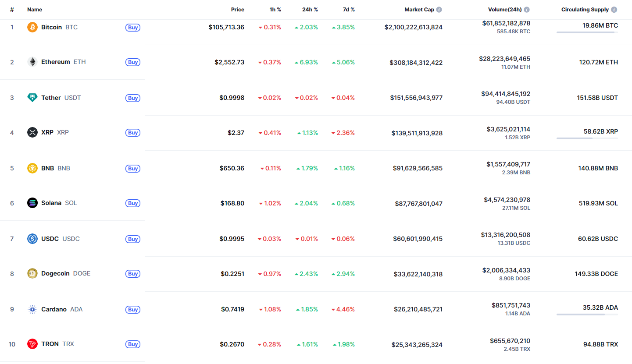
Task: Click Bitcoin price $105,713.36
Action: click(226, 27)
